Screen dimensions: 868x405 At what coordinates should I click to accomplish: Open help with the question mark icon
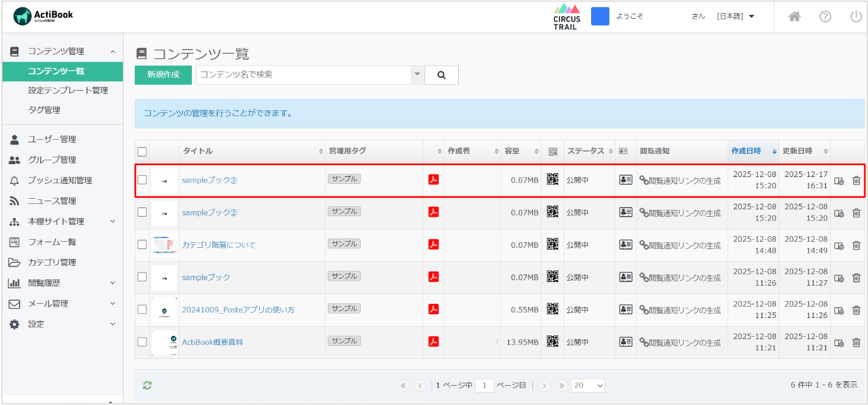coord(825,17)
